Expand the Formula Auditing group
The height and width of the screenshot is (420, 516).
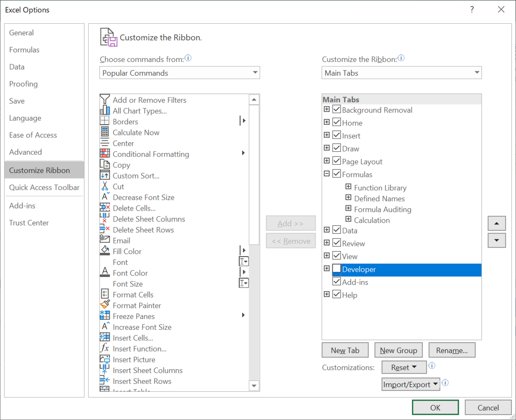pyautogui.click(x=348, y=208)
